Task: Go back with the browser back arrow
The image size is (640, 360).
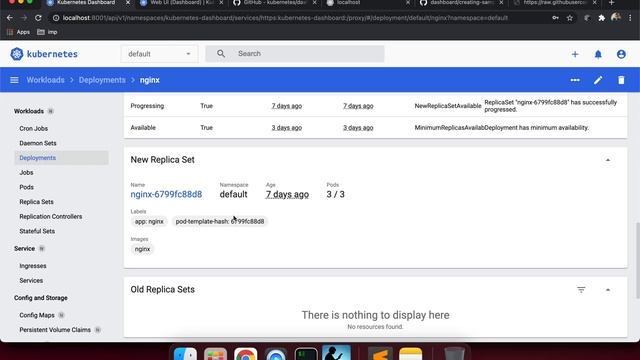Action: 10,18
